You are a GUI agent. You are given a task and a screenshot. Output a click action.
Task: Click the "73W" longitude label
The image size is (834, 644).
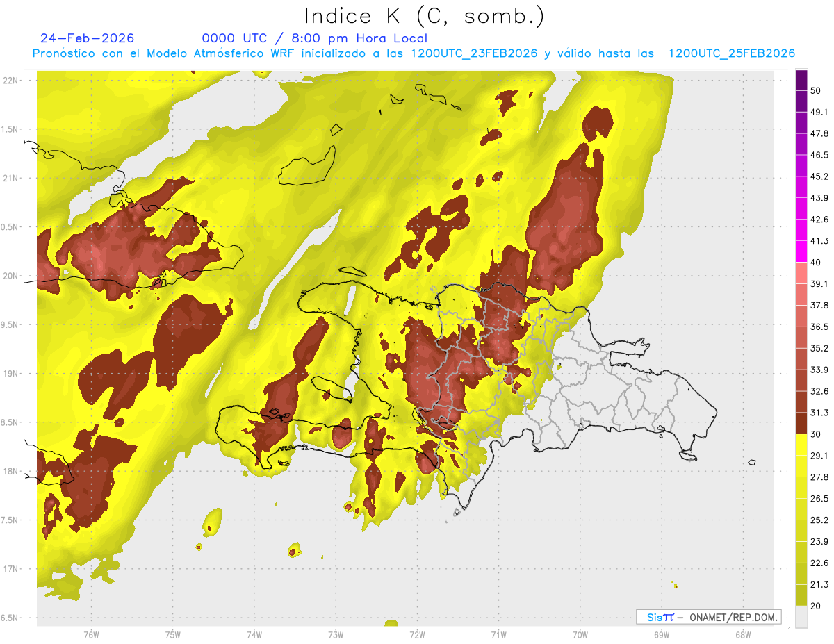click(336, 635)
